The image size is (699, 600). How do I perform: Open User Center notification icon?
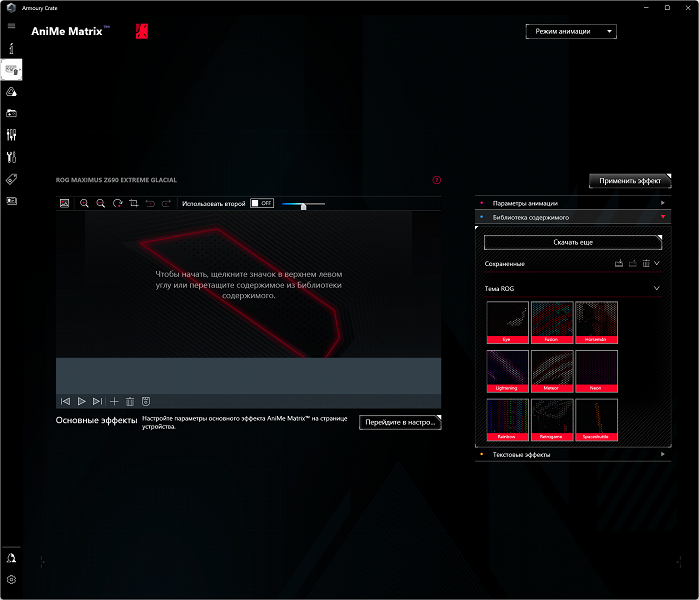[x=12, y=558]
